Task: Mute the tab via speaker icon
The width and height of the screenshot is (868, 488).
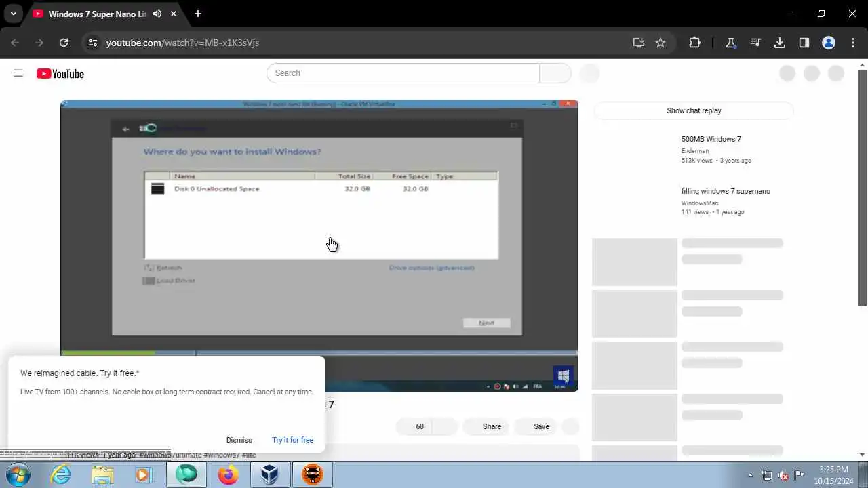Action: 157,14
